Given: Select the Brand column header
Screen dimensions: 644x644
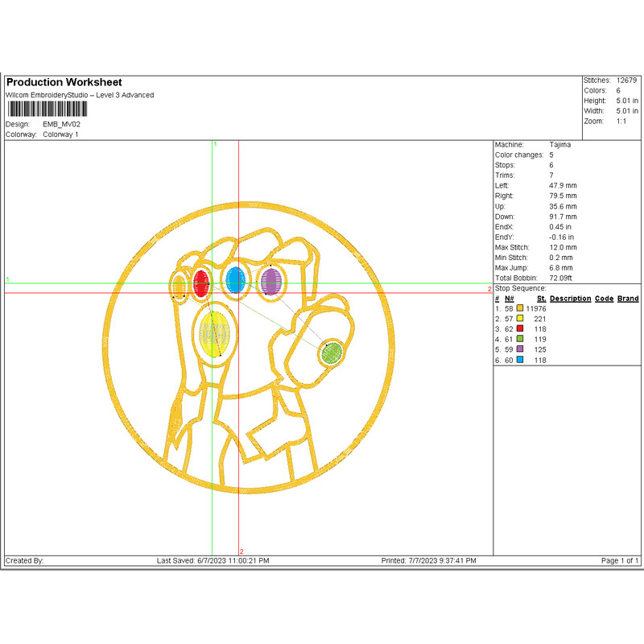Looking at the screenshot, I should point(628,299).
